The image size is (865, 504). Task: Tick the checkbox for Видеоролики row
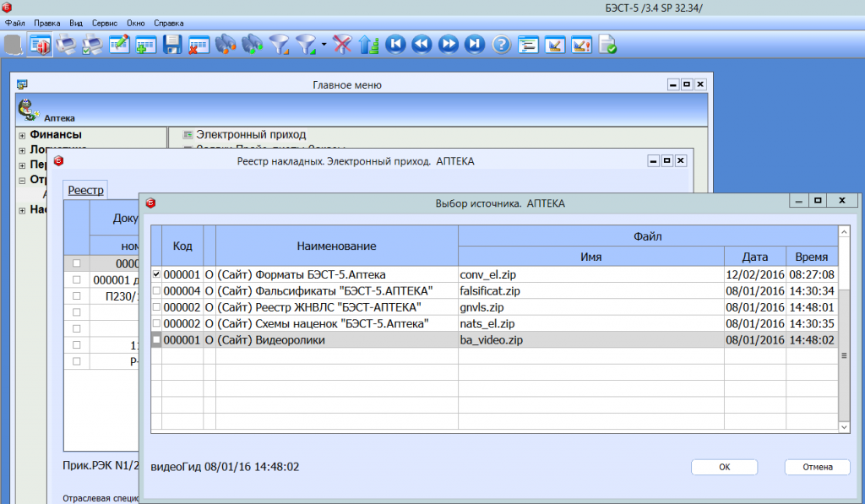(156, 339)
